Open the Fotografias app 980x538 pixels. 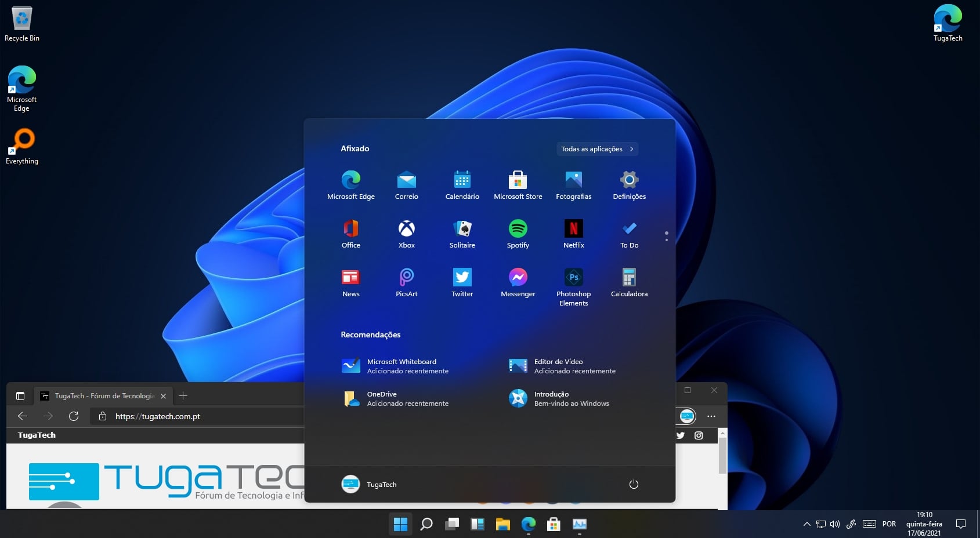pyautogui.click(x=573, y=186)
